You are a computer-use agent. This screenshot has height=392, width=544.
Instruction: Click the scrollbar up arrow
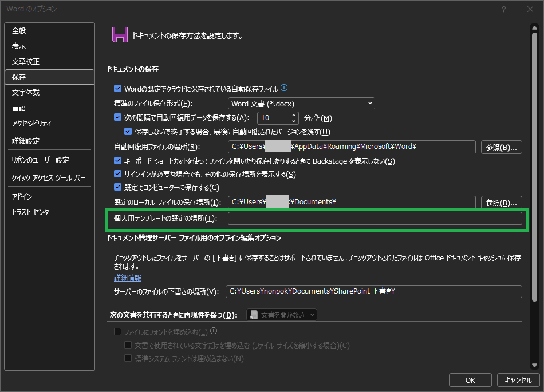[x=534, y=27]
